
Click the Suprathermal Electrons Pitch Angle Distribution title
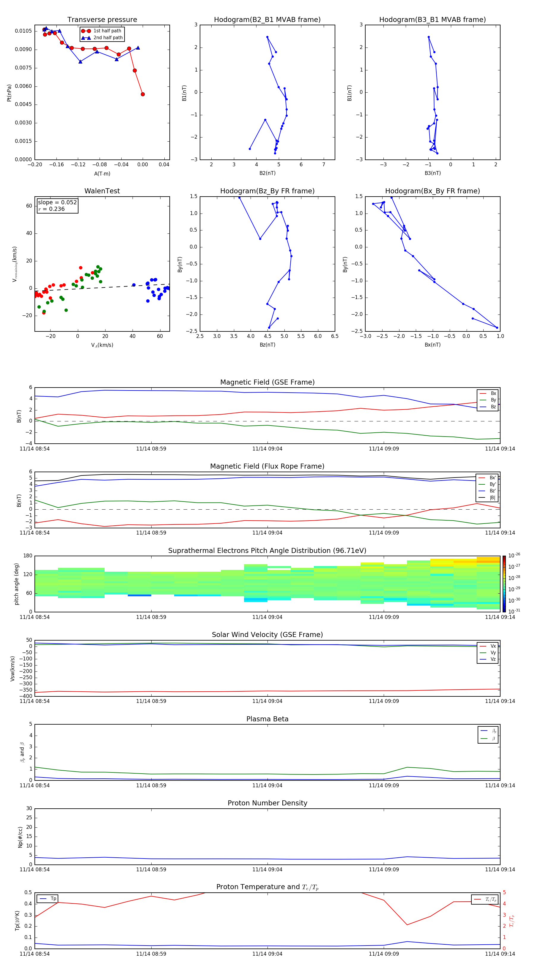coord(267,551)
